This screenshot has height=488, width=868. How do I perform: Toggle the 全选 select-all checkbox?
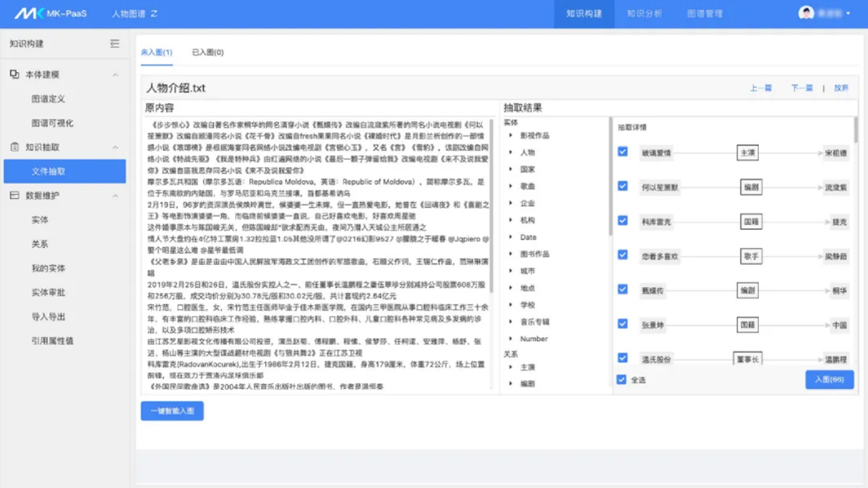coord(622,380)
